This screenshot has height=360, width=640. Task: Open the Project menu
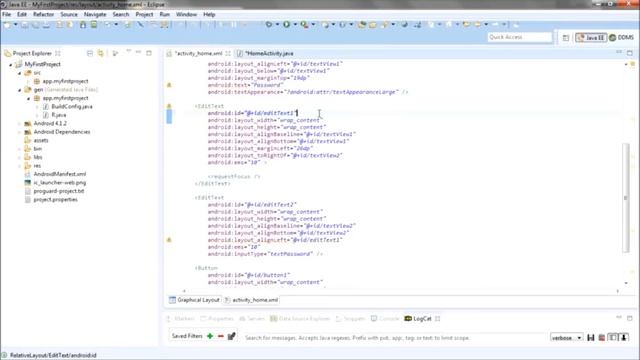[144, 14]
